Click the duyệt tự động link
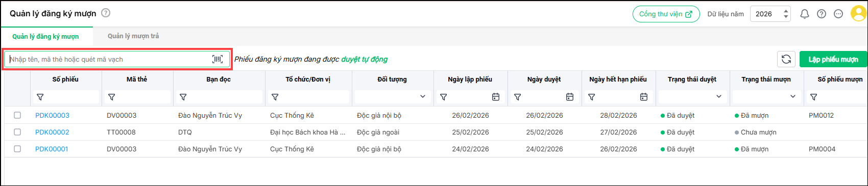Image resolution: width=868 pixels, height=186 pixels. click(364, 59)
